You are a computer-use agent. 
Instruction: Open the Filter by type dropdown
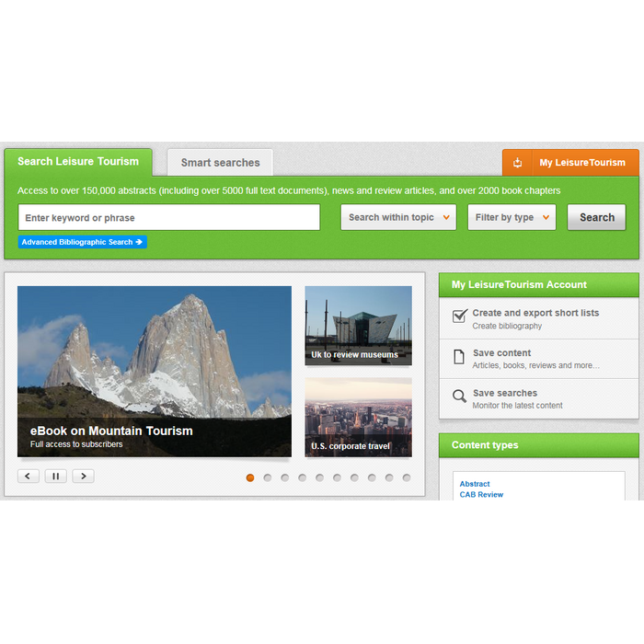tap(511, 218)
